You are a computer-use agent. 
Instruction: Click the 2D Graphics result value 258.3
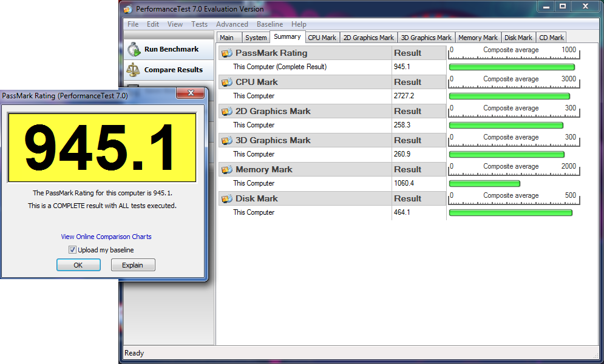coord(402,125)
